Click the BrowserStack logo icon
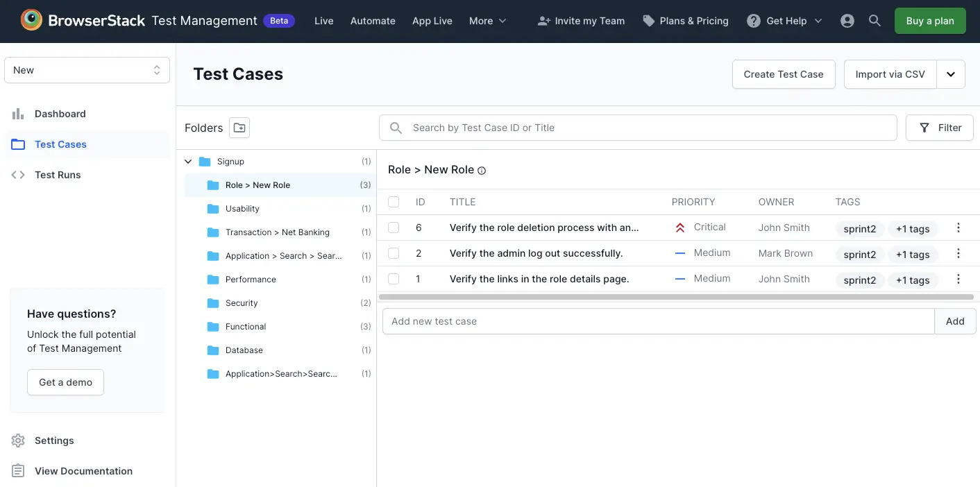The width and height of the screenshot is (980, 487). pos(31,21)
